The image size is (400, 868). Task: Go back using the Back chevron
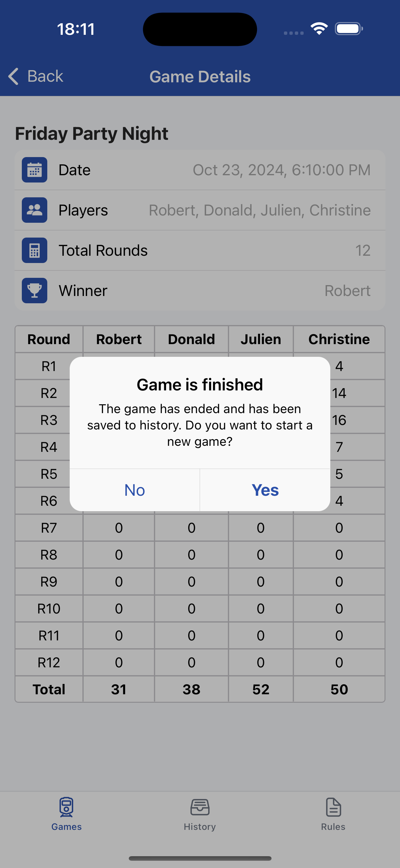[x=14, y=76]
